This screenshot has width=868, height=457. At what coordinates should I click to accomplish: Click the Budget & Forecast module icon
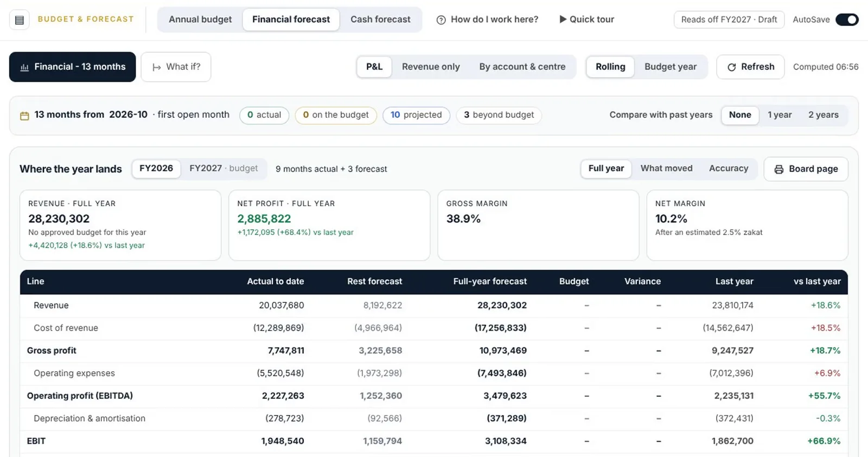pos(20,20)
